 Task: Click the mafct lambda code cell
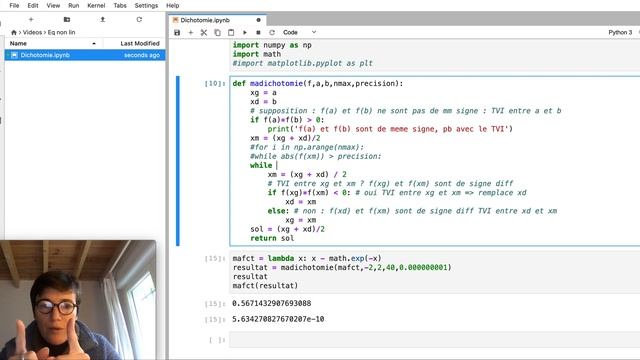[x=435, y=272]
